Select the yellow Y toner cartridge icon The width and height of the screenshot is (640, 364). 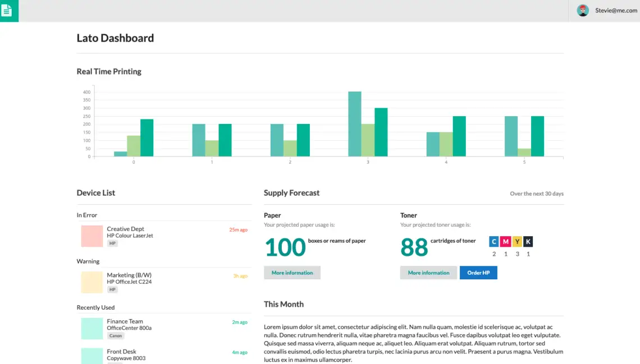[516, 241]
